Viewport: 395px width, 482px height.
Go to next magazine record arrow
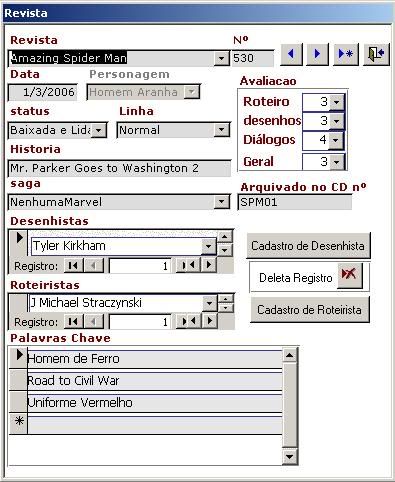[x=317, y=54]
